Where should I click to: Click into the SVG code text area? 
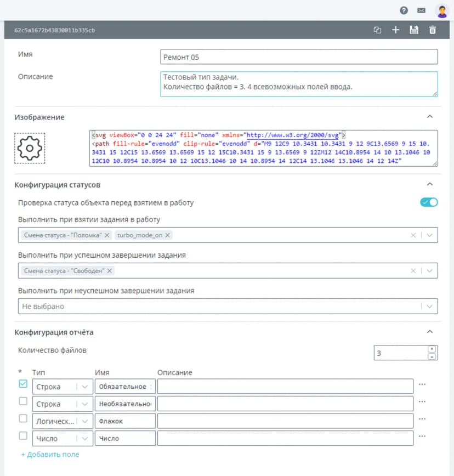(263, 148)
